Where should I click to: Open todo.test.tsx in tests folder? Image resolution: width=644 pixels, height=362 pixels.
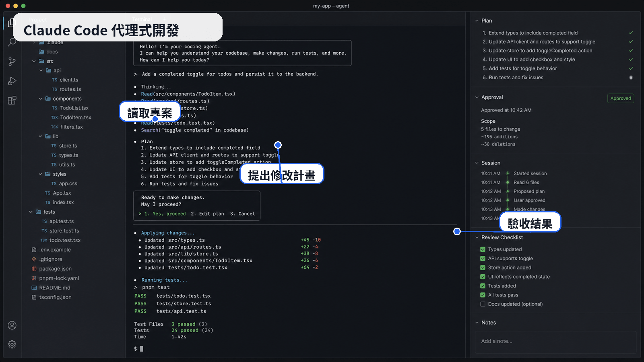65,240
